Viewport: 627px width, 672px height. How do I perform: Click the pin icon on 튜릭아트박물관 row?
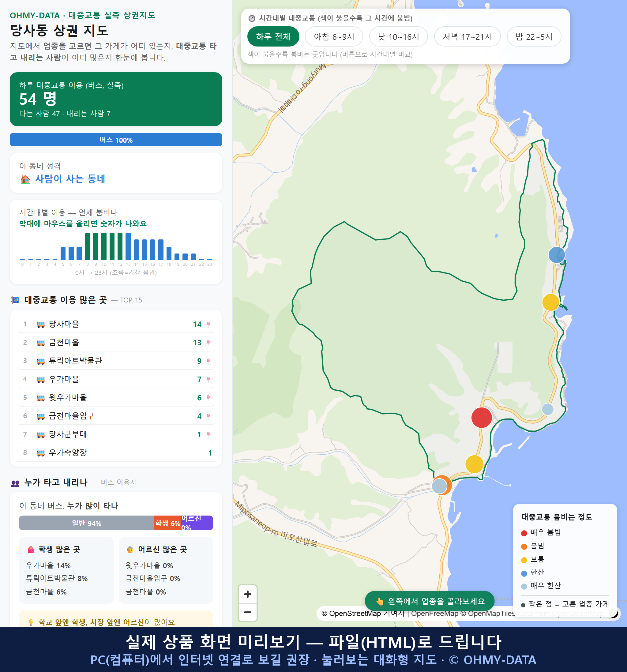pyautogui.click(x=208, y=361)
